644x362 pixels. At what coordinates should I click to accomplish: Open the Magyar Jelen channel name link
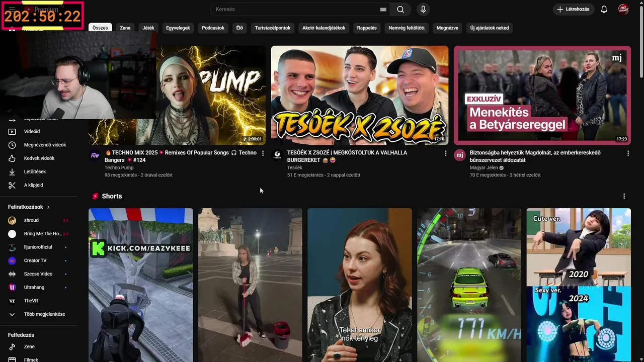(x=484, y=168)
